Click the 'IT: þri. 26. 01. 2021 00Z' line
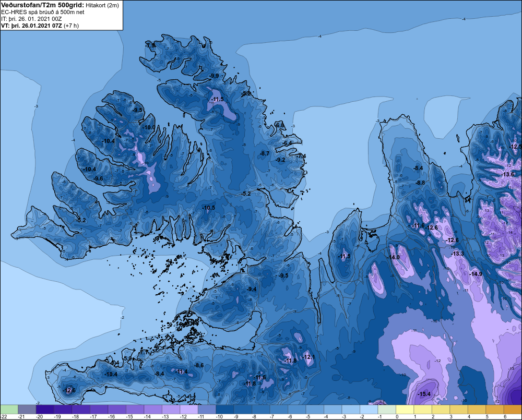This screenshot has width=522, height=420. (x=31, y=19)
